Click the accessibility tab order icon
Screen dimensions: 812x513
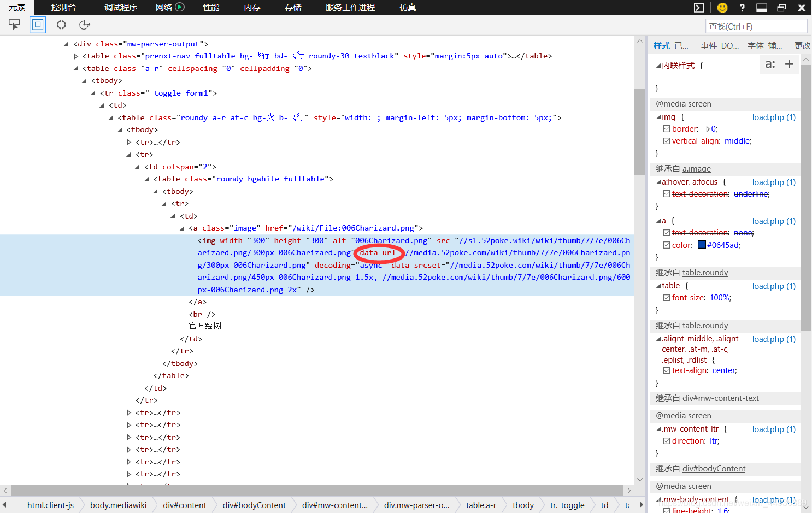tap(84, 25)
